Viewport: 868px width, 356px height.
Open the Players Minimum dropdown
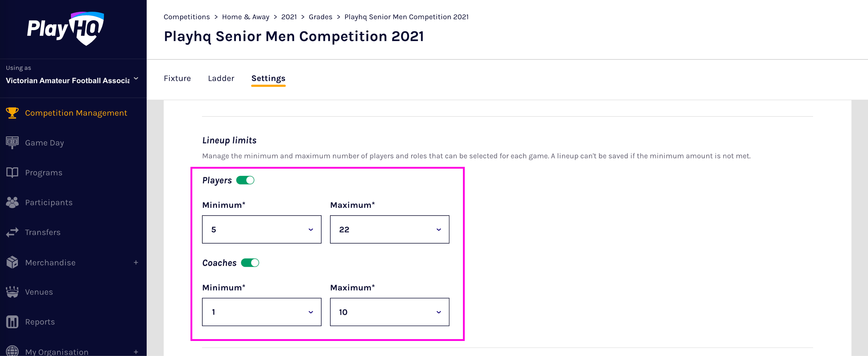click(262, 230)
